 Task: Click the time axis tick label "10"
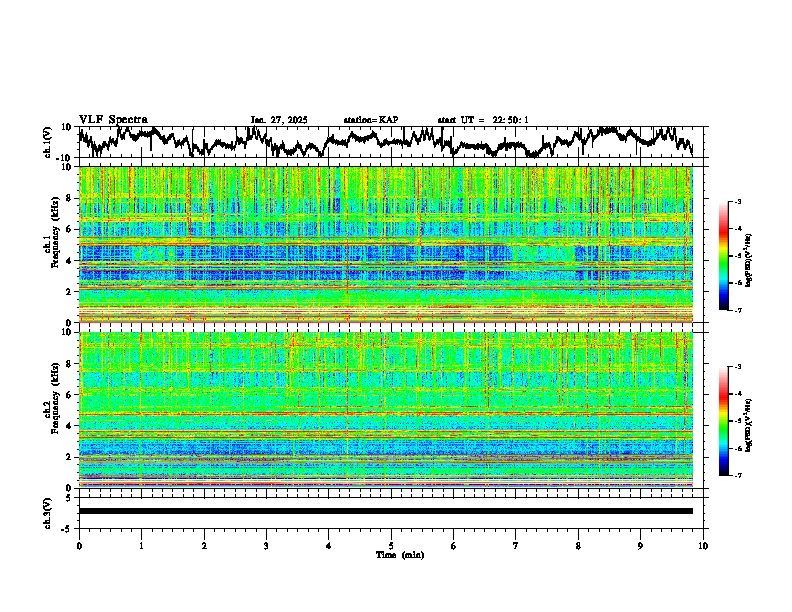point(703,546)
